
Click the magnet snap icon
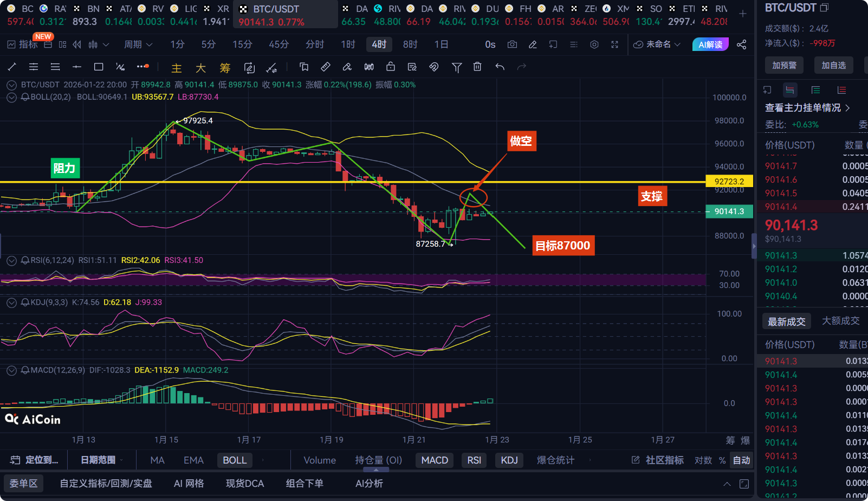[434, 67]
